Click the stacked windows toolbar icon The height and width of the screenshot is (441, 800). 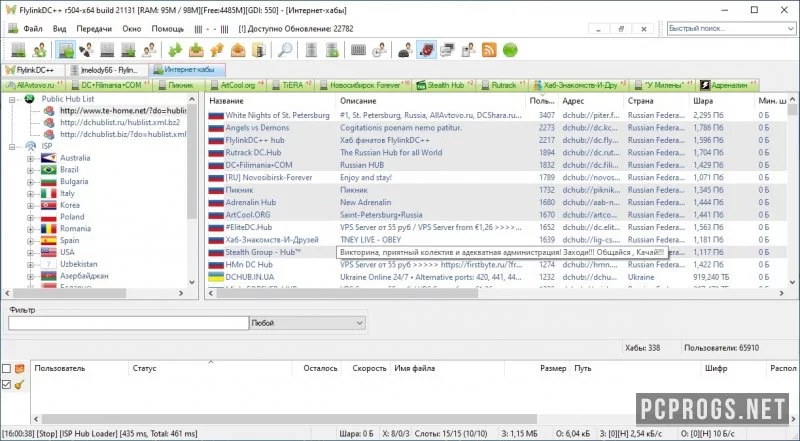point(447,50)
